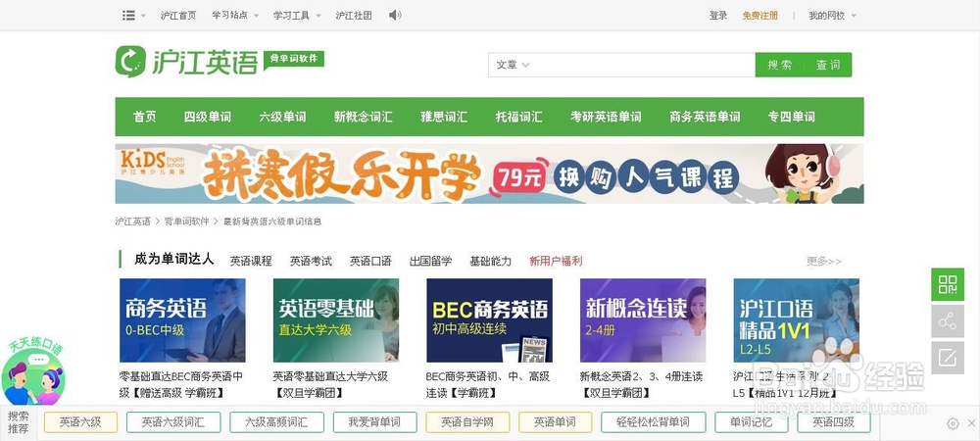The image size is (980, 441).
Task: Click 英语自学网 recommendation tag
Action: pyautogui.click(x=467, y=422)
